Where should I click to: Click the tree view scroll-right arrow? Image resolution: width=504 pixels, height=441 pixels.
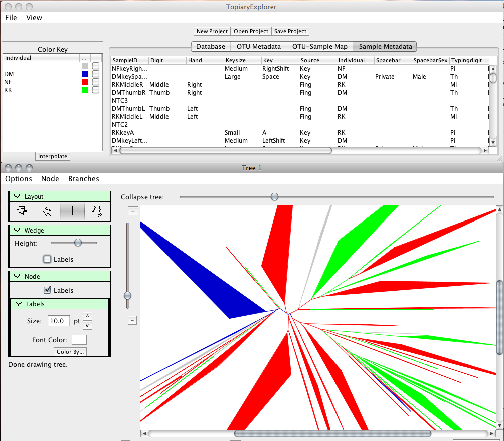(x=492, y=433)
